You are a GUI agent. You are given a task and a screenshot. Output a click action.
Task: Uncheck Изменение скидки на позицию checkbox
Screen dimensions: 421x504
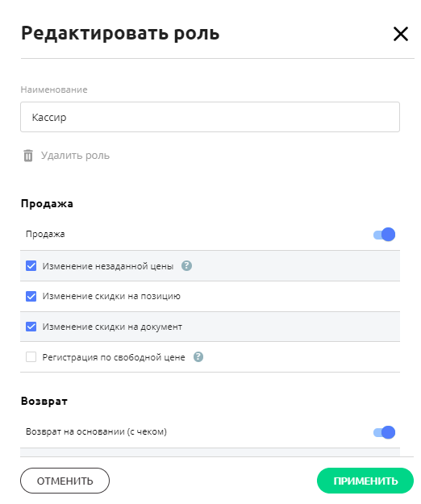click(x=31, y=296)
